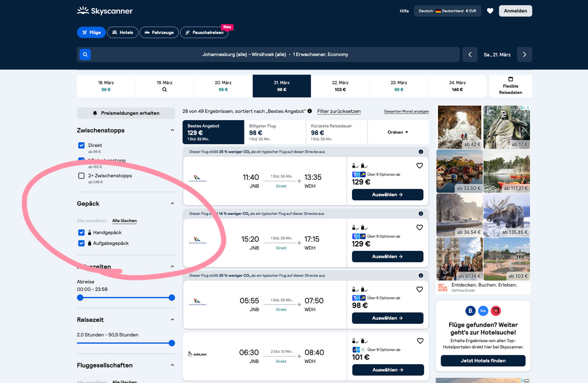Enable 2+ Zwischenstopps checkbox
588x383 pixels.
[x=81, y=176]
